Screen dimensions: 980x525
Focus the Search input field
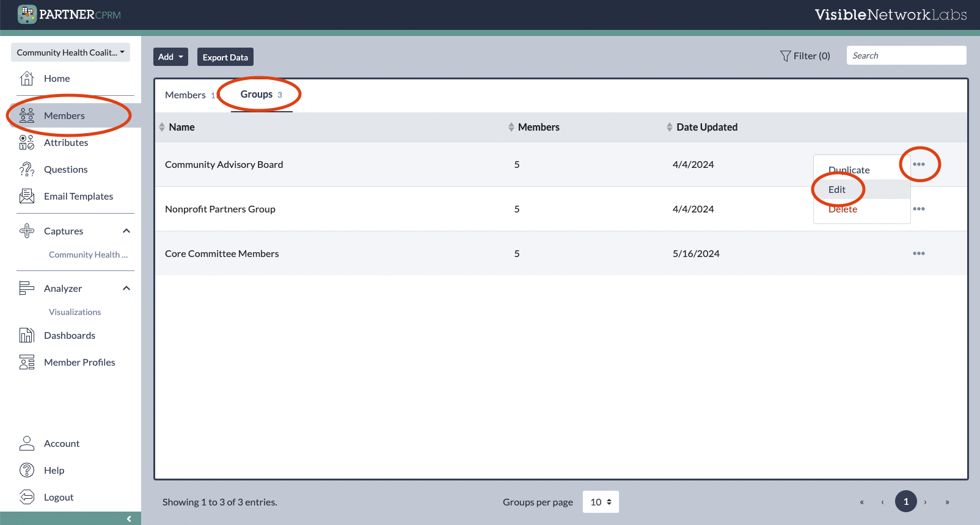click(x=906, y=56)
